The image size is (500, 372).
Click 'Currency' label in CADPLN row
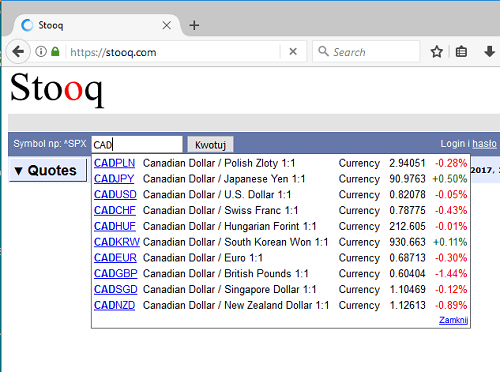(x=359, y=163)
